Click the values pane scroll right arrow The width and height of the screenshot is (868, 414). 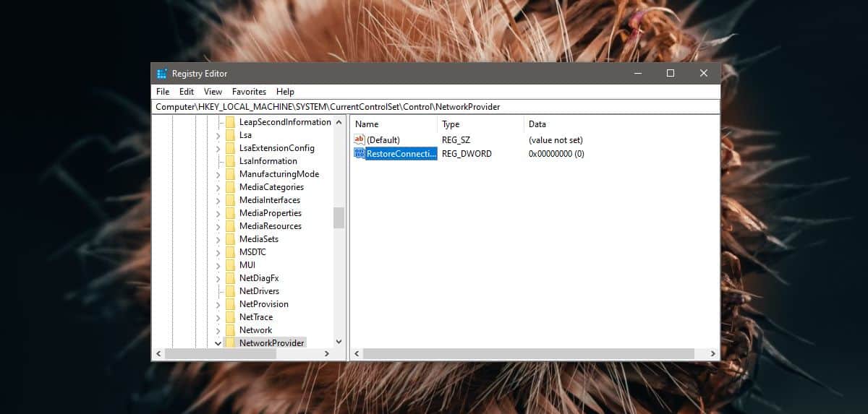(x=713, y=354)
